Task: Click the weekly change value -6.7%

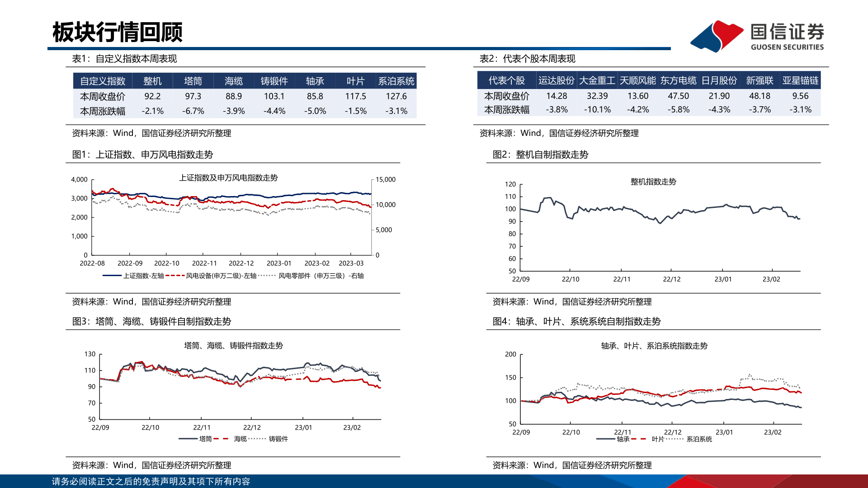Action: click(x=193, y=111)
